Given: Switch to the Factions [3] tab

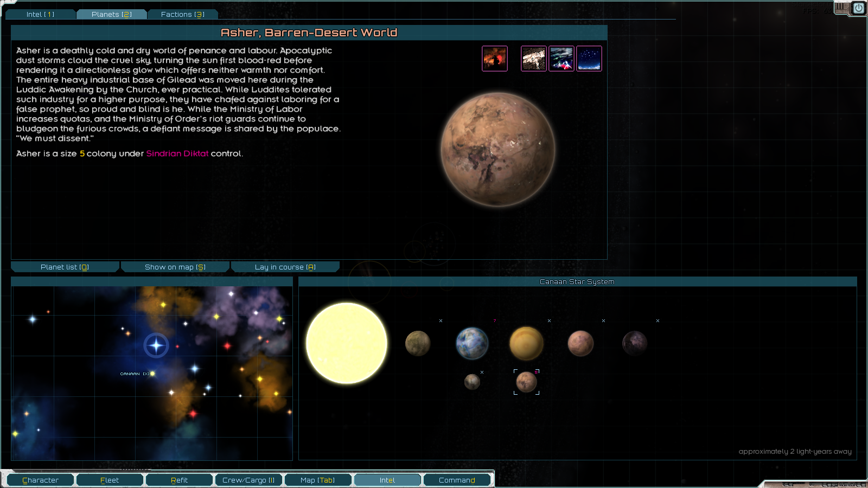Looking at the screenshot, I should 183,14.
